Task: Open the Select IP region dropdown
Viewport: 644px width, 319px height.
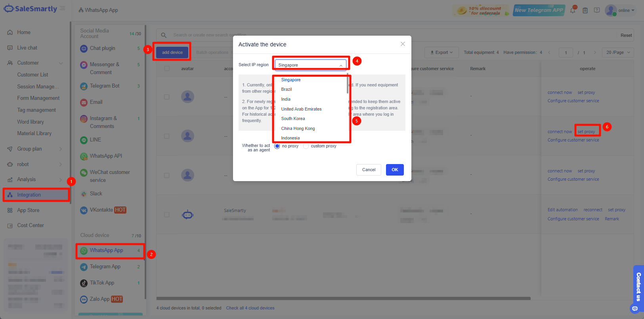Action: (x=310, y=65)
